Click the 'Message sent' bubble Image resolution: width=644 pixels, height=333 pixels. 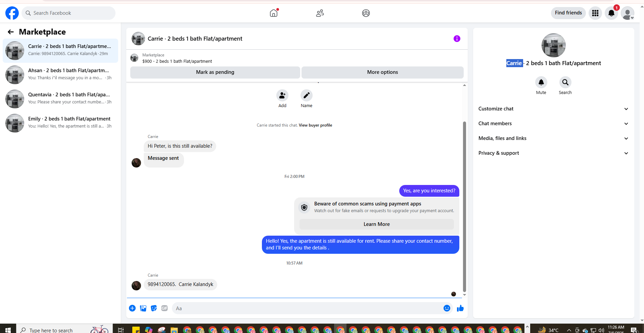164,160
